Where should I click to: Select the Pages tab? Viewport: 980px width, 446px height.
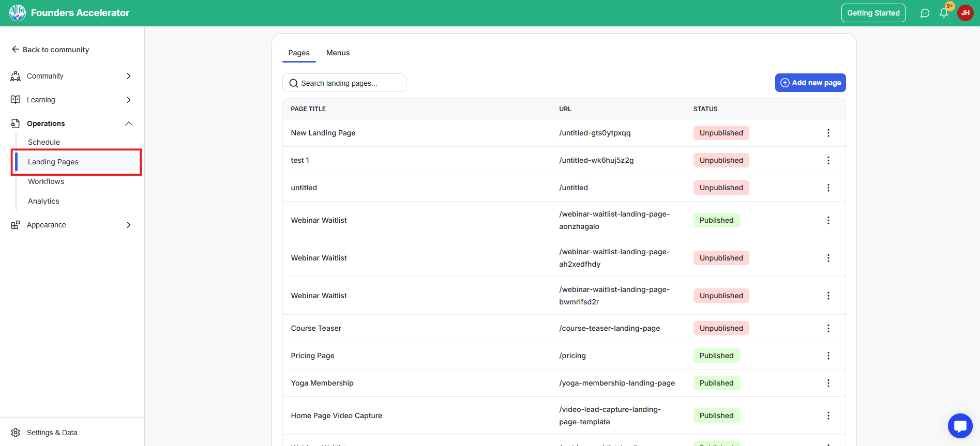click(299, 53)
